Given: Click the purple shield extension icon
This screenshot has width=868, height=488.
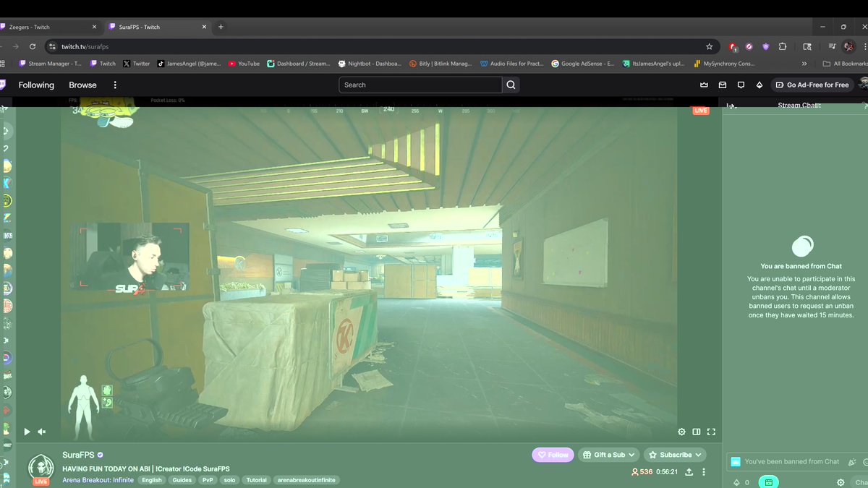Looking at the screenshot, I should 766,46.
